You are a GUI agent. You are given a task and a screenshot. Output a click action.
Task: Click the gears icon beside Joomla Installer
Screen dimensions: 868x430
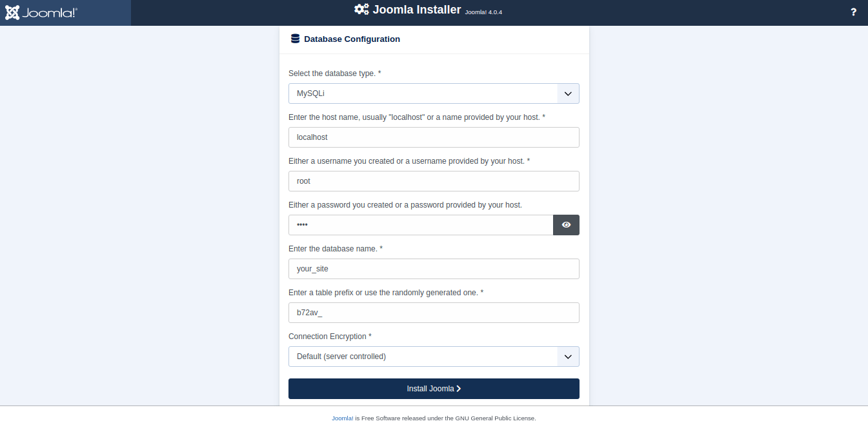click(361, 10)
